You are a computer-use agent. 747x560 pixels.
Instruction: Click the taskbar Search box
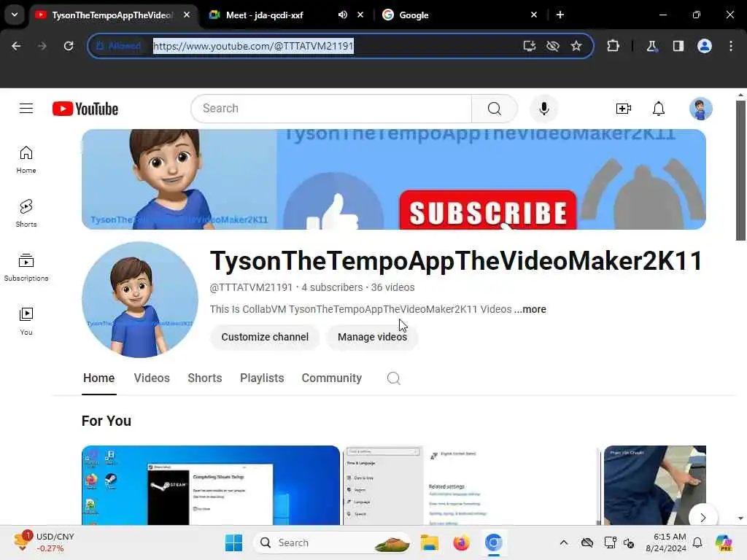point(332,542)
